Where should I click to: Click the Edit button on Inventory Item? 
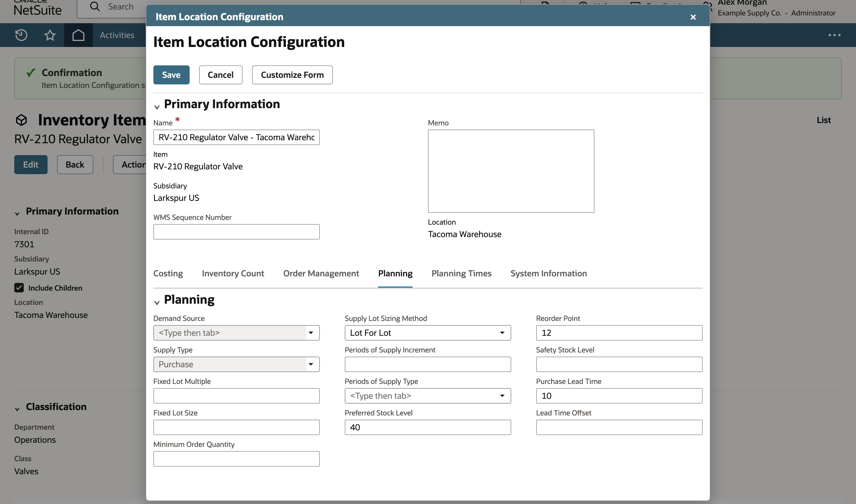pos(31,165)
